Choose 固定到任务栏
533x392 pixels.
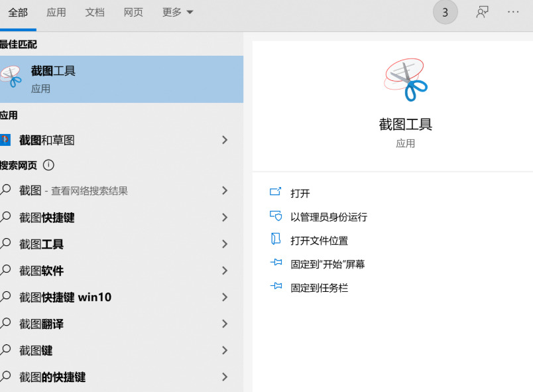point(319,288)
